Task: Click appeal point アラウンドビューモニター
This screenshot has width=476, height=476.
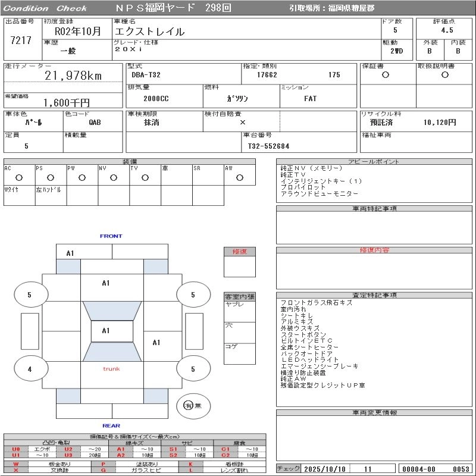Action: pyautogui.click(x=320, y=194)
